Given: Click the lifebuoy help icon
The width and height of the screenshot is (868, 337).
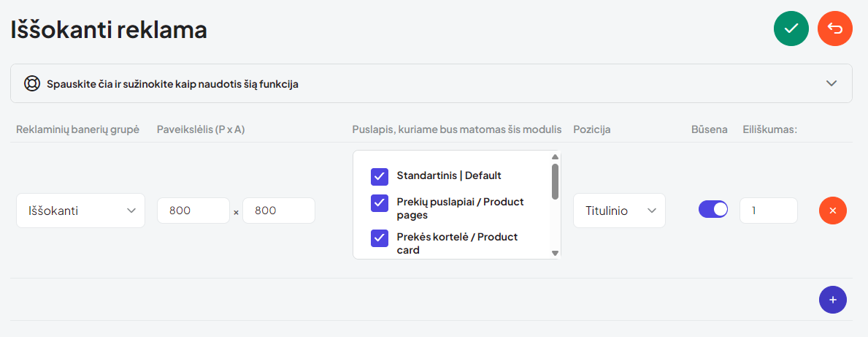Looking at the screenshot, I should point(32,83).
